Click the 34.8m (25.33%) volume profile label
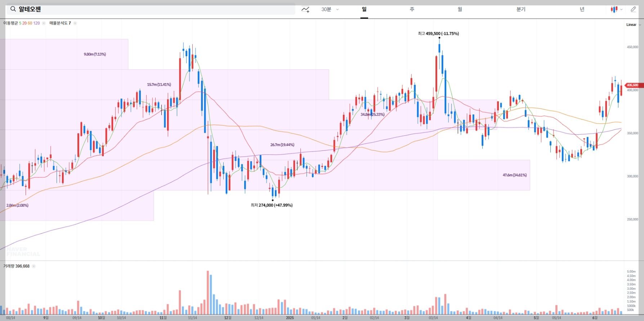This screenshot has height=321, width=644. (372, 114)
